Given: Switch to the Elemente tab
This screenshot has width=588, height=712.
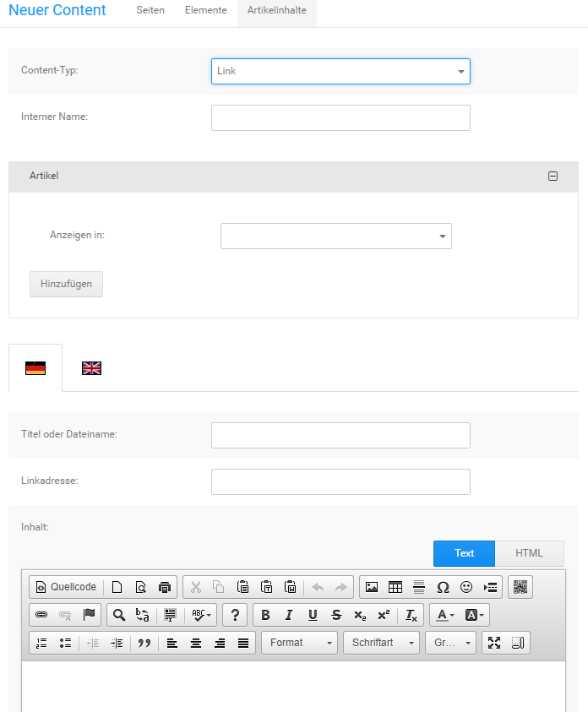Looking at the screenshot, I should (x=205, y=10).
